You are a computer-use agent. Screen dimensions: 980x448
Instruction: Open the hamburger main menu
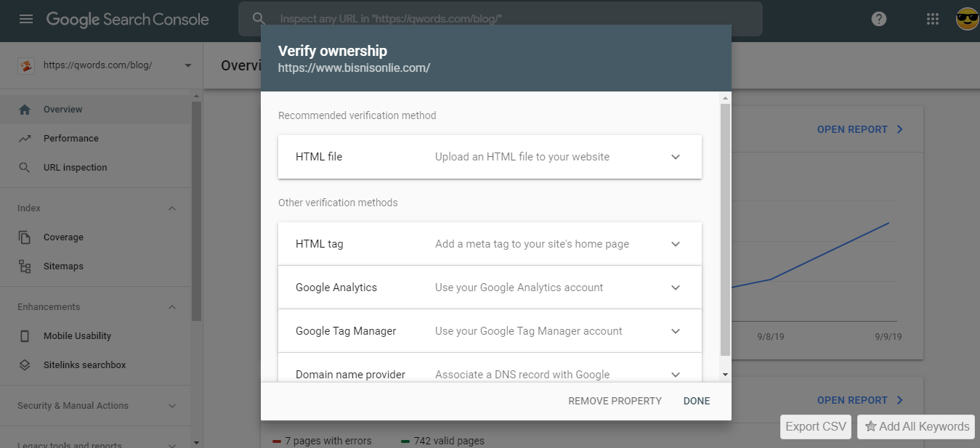26,19
